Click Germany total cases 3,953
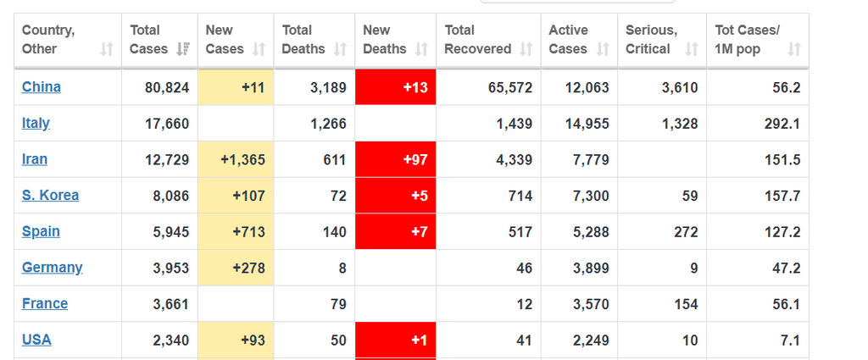This screenshot has height=360, width=868. 171,269
